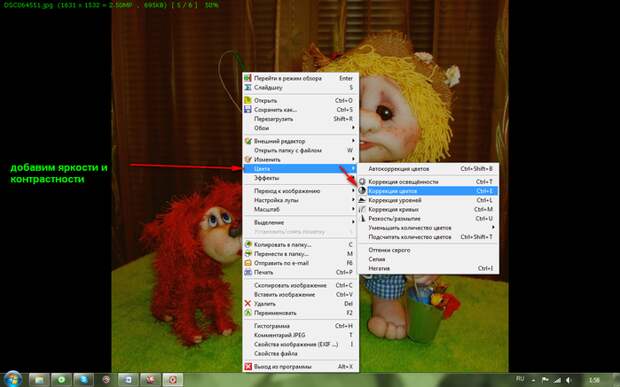Expand the 'Переход к изображению' submenu arrow
Image resolution: width=620 pixels, height=387 pixels.
353,191
